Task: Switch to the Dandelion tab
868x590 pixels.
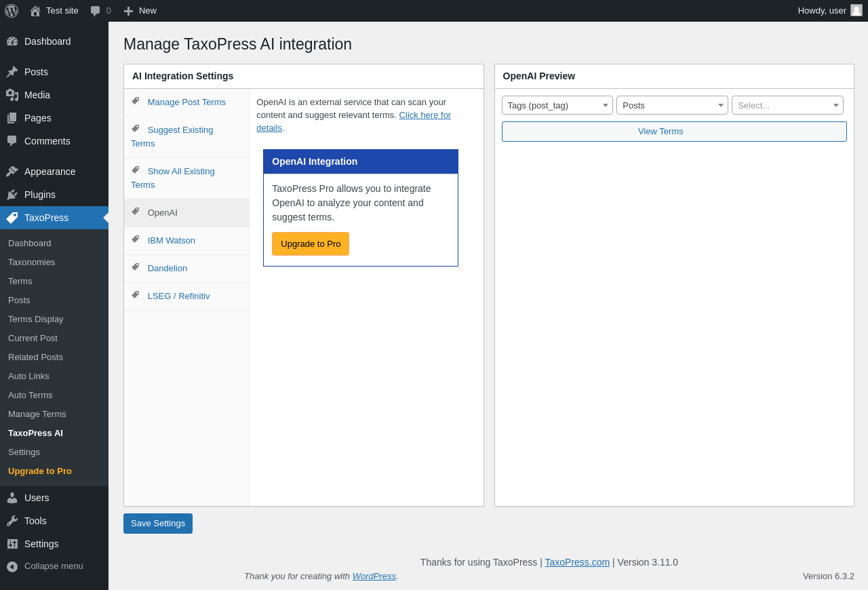Action: (x=167, y=269)
